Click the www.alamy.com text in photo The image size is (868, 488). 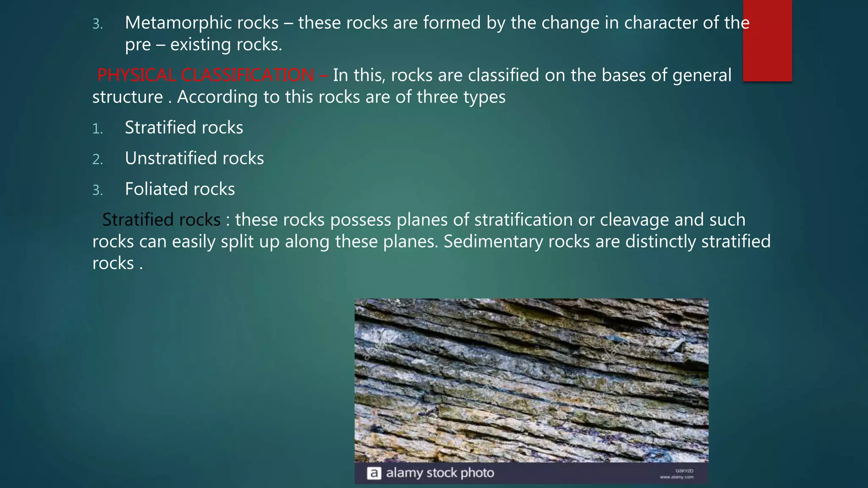tap(677, 477)
